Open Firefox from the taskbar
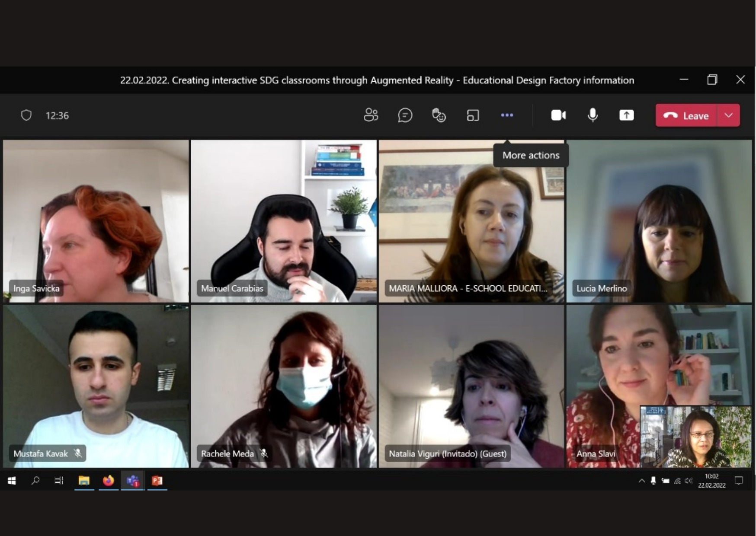 click(108, 480)
